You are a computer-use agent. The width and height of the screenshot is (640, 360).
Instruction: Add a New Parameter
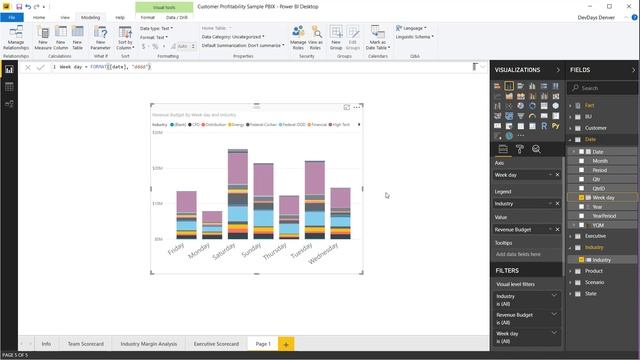click(100, 37)
